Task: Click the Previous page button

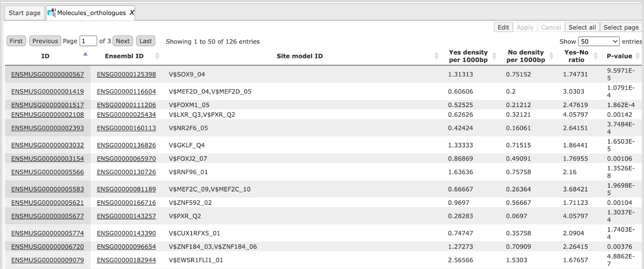Action: coord(45,41)
